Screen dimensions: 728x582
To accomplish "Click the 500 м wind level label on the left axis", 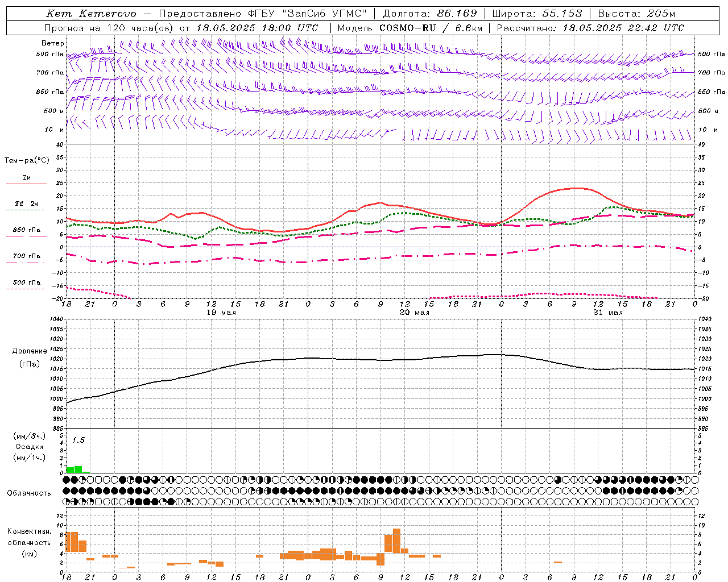I will click(54, 111).
